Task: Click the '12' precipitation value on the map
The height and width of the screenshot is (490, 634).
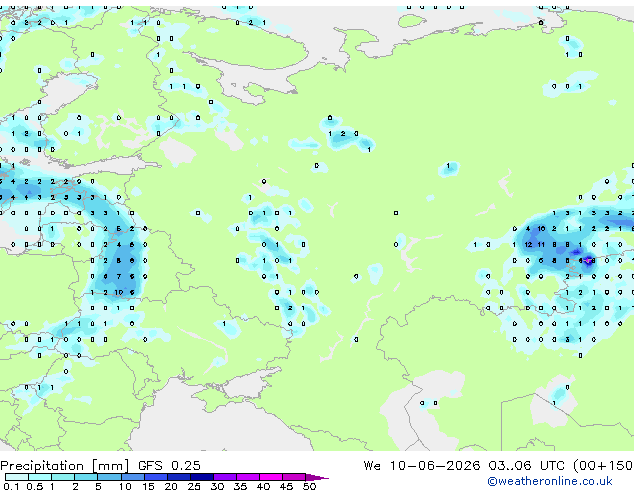Action: click(528, 245)
